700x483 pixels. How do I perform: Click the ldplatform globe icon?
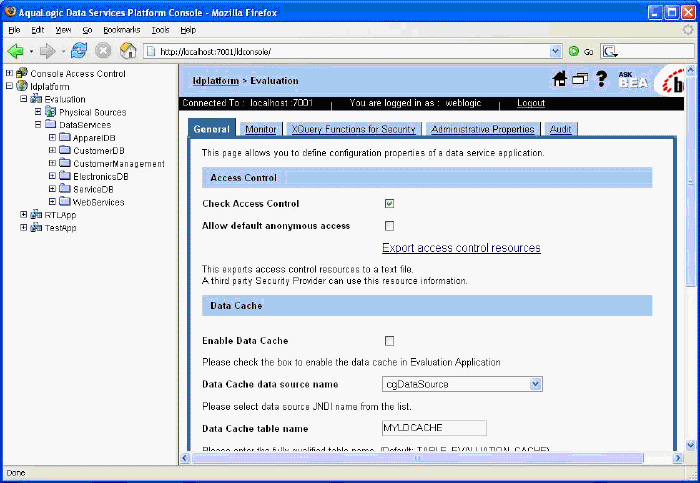[22, 86]
